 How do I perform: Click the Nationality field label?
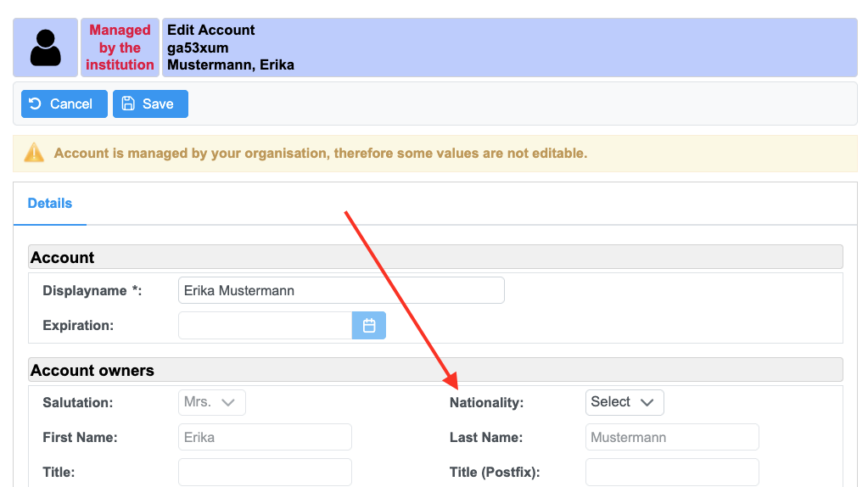[x=486, y=403]
